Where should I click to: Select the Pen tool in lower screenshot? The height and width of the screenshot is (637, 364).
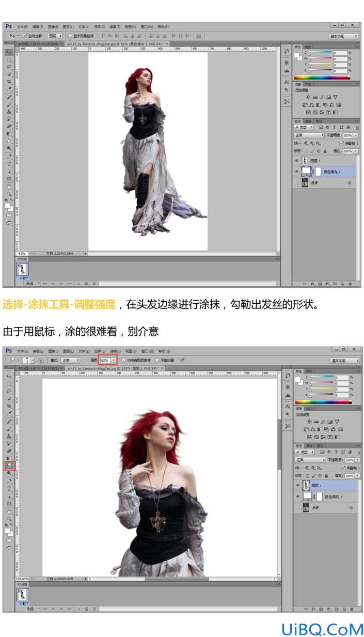[x=9, y=481]
